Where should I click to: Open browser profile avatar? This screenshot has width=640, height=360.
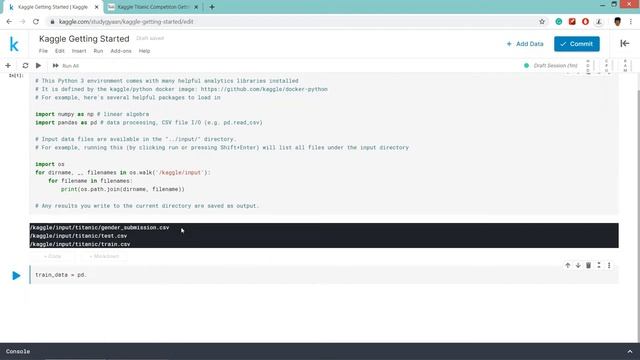pos(618,22)
